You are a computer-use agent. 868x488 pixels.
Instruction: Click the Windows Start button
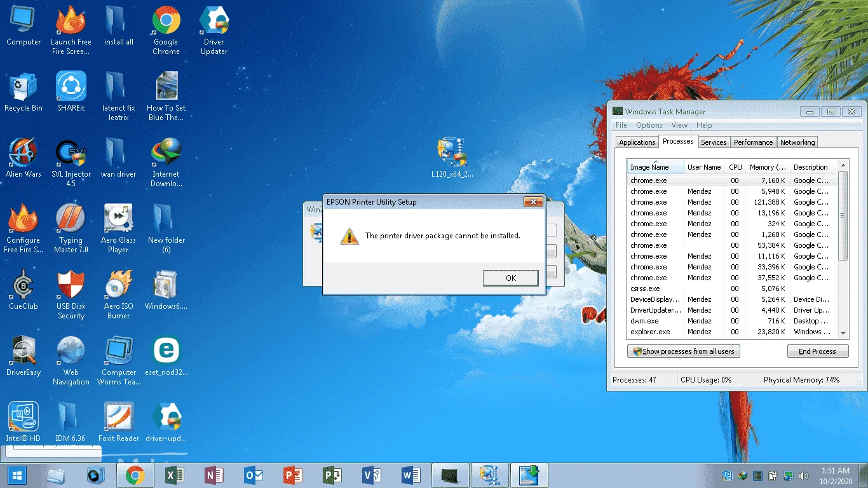(16, 475)
